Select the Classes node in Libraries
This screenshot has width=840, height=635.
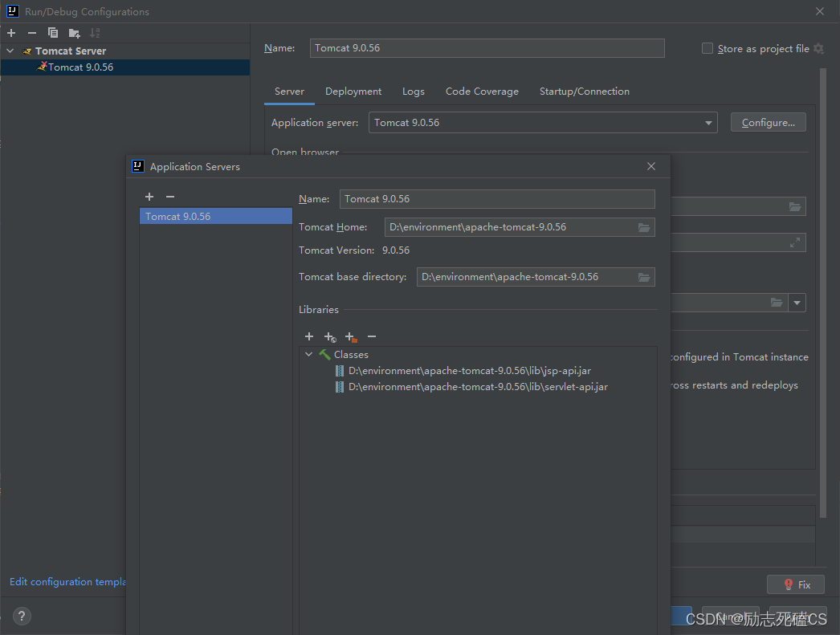[x=351, y=355]
